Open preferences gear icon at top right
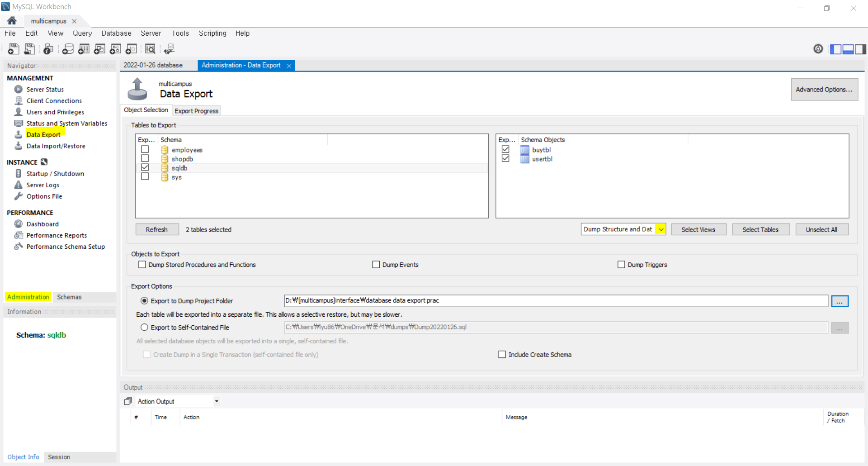Image resolution: width=868 pixels, height=466 pixels. (818, 49)
